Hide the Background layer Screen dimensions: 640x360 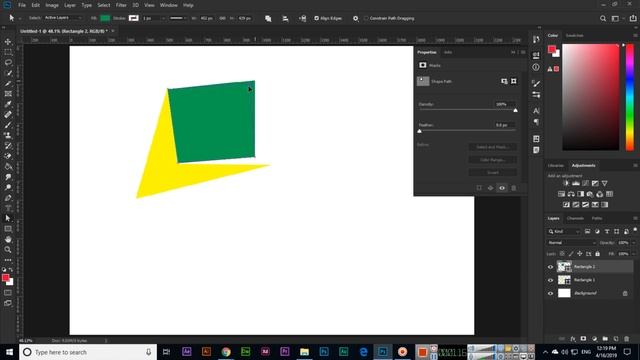550,293
